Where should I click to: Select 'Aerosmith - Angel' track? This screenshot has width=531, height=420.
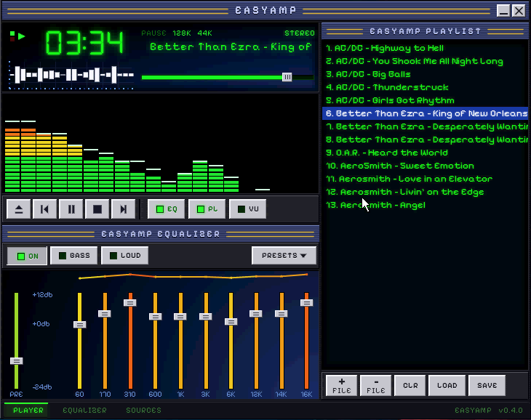[425, 205]
